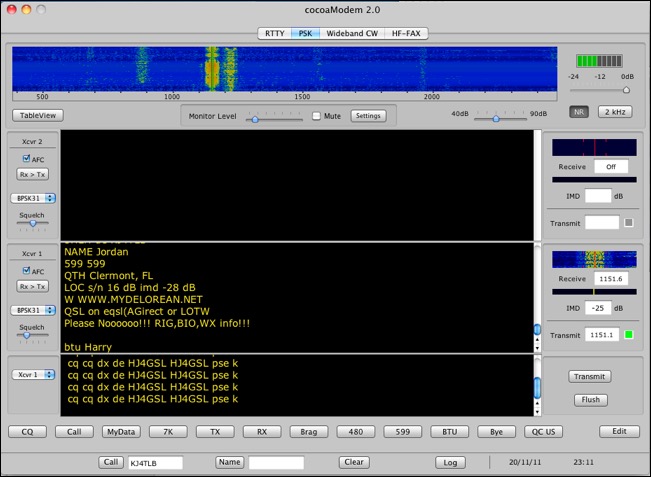Click the Bye macro button
651x477 pixels.
tap(497, 432)
